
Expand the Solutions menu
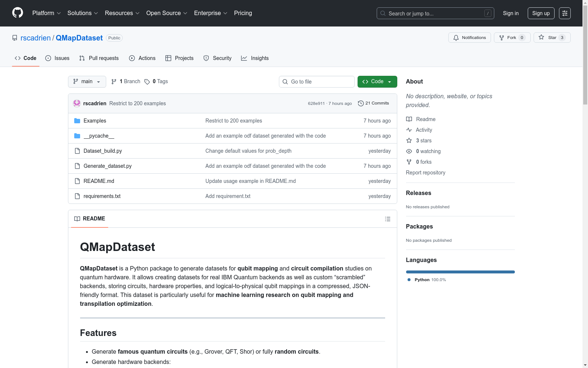[83, 13]
